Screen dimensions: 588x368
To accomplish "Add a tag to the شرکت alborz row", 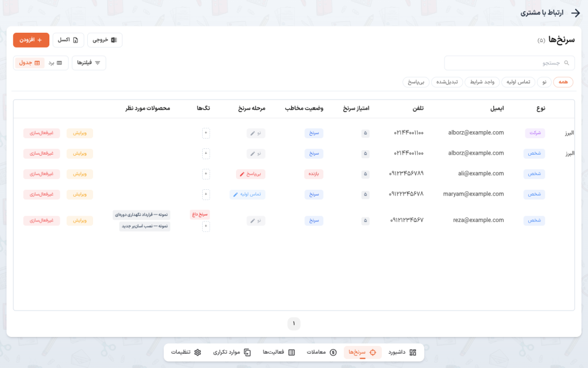I will pyautogui.click(x=206, y=133).
